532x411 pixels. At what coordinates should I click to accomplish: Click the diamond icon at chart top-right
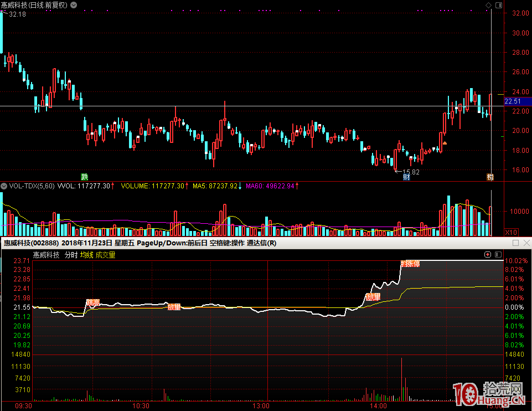pos(488,6)
